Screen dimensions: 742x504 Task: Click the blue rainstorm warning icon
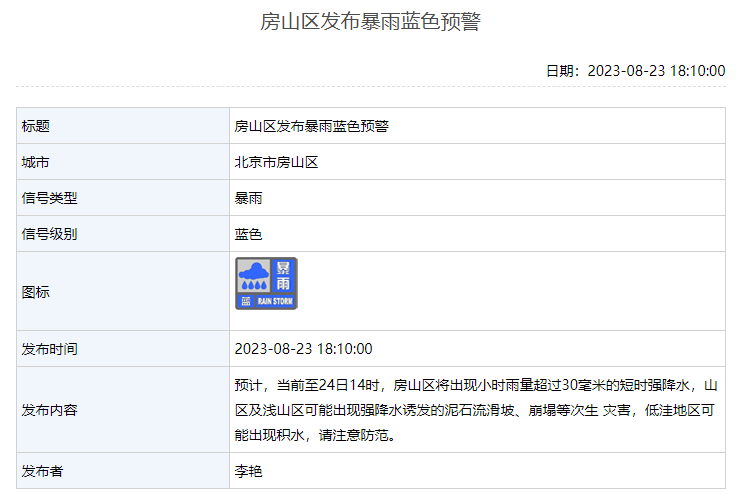click(266, 283)
